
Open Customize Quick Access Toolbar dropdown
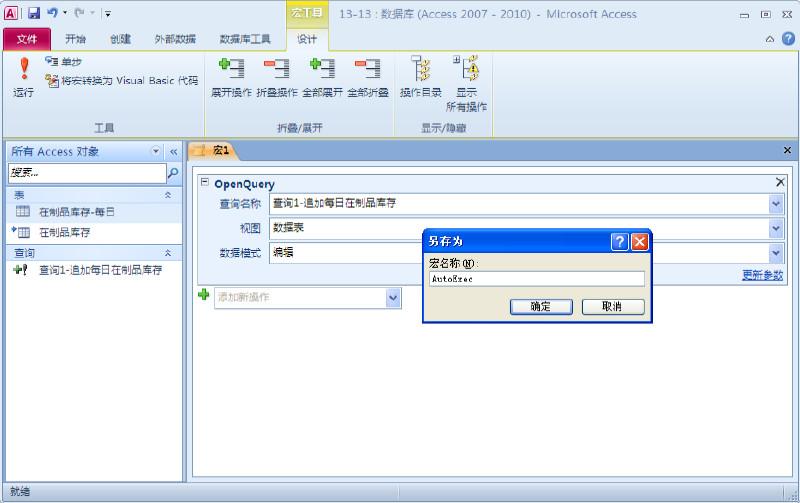[108, 13]
